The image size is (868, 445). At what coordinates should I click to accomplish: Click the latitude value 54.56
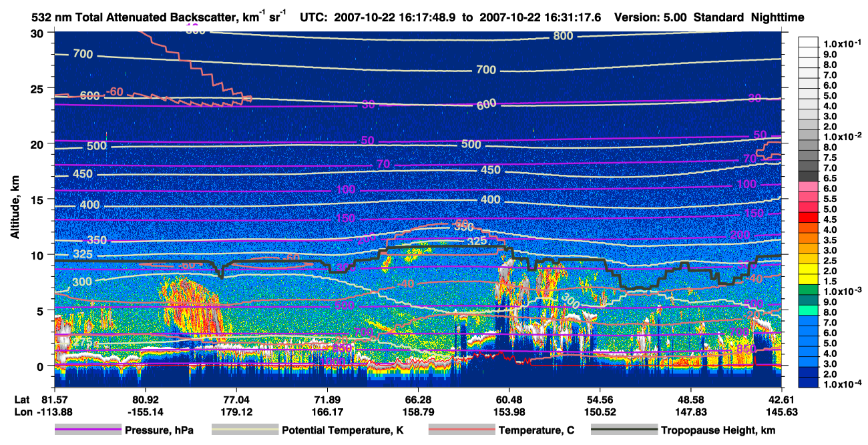(600, 399)
